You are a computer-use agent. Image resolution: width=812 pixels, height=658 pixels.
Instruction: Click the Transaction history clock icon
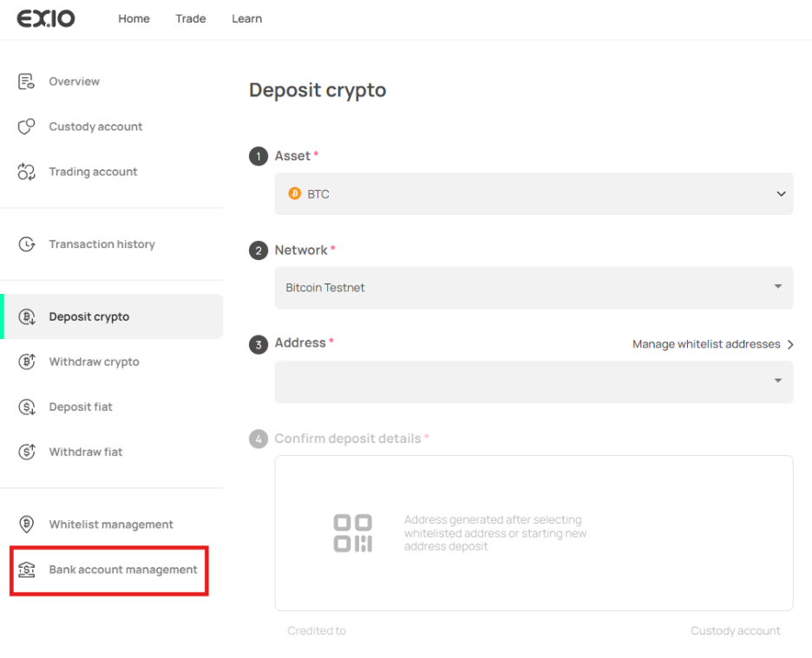tap(26, 244)
